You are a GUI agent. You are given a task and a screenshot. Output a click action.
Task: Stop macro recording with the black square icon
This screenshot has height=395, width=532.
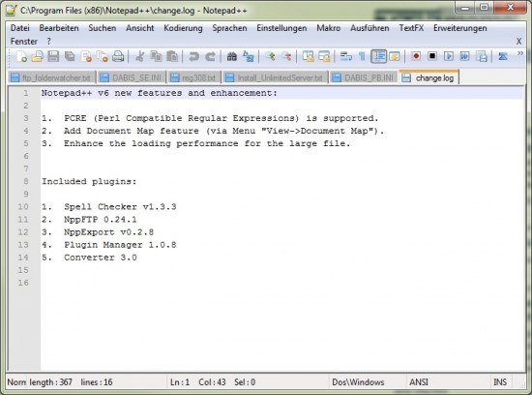click(x=432, y=56)
